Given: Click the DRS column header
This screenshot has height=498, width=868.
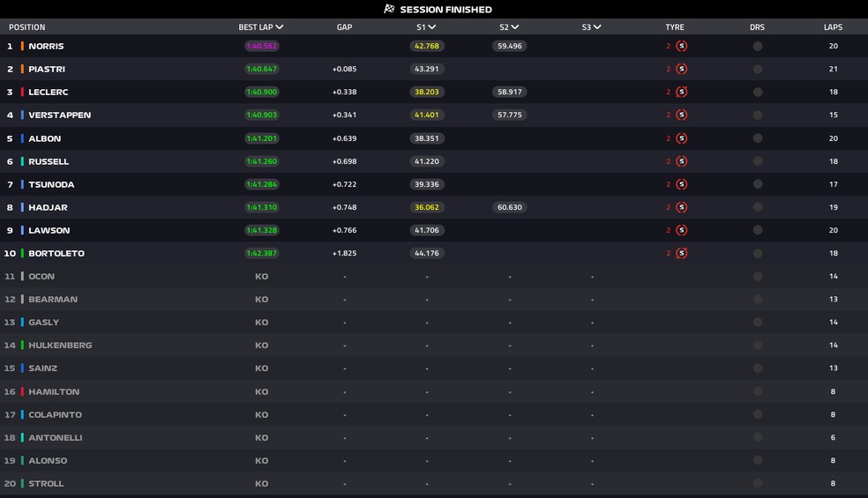Looking at the screenshot, I should click(x=757, y=27).
